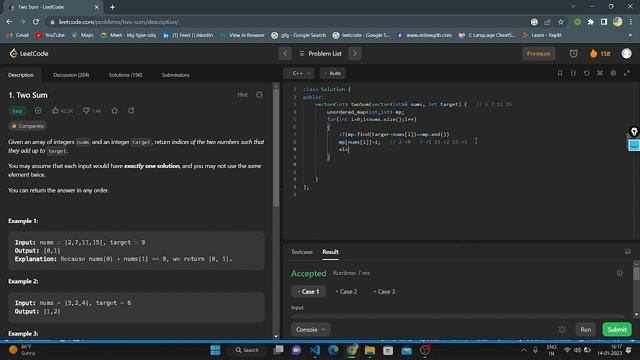640x360 pixels.
Task: Open the C++ language dropdown
Action: 299,73
